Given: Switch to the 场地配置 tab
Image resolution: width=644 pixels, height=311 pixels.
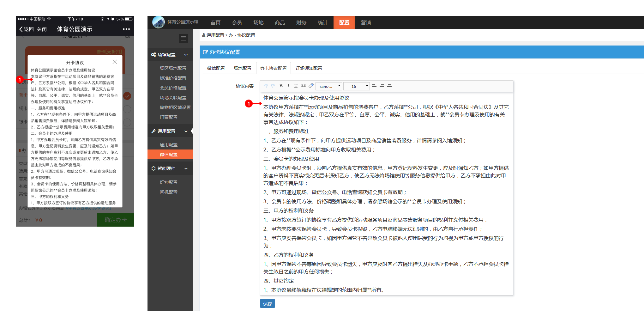Looking at the screenshot, I should [243, 68].
